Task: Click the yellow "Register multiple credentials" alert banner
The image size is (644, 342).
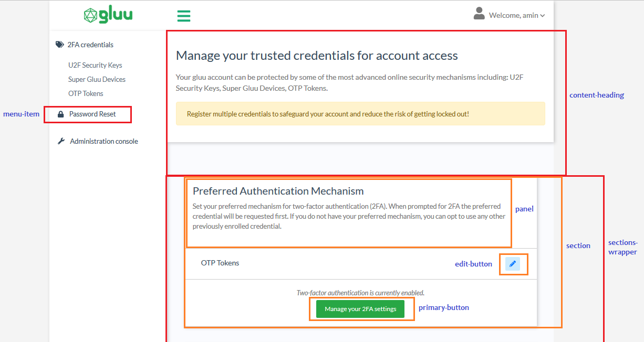Action: click(x=360, y=114)
